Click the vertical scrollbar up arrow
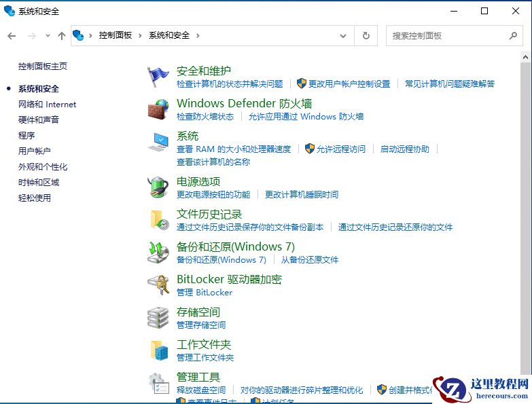This screenshot has width=532, height=404. click(525, 57)
